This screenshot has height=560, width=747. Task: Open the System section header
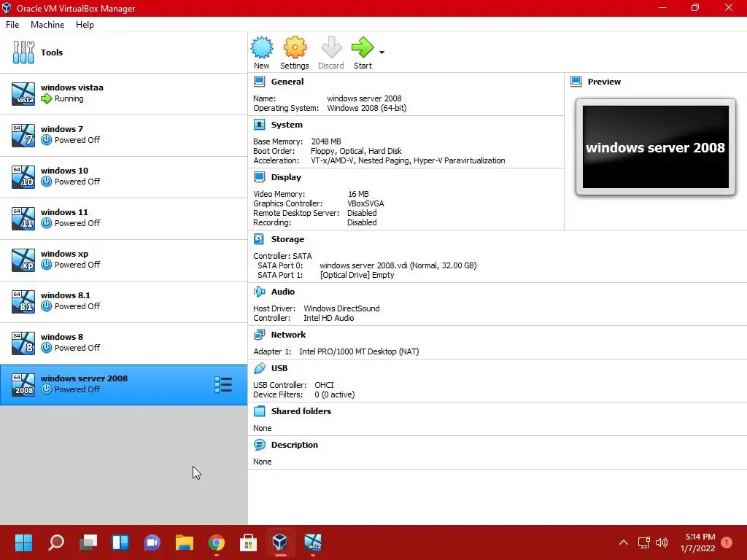tap(287, 125)
